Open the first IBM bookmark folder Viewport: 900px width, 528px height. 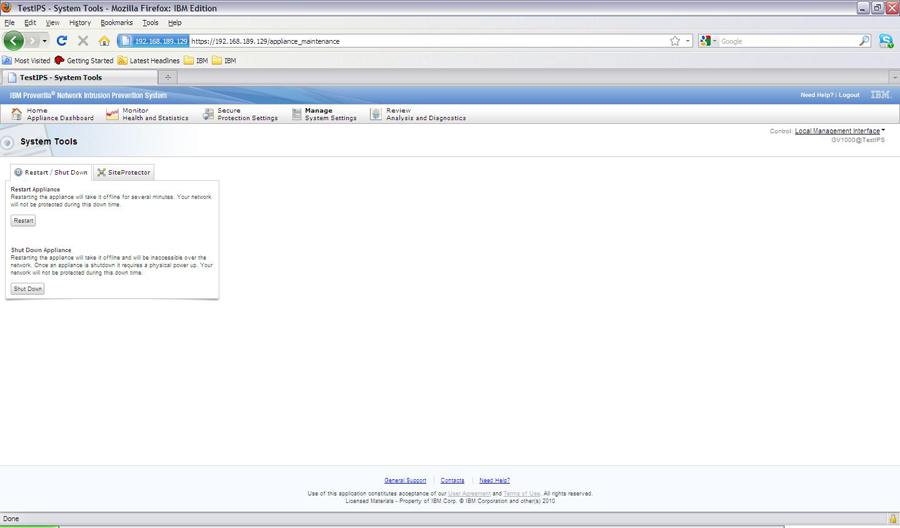click(x=196, y=60)
